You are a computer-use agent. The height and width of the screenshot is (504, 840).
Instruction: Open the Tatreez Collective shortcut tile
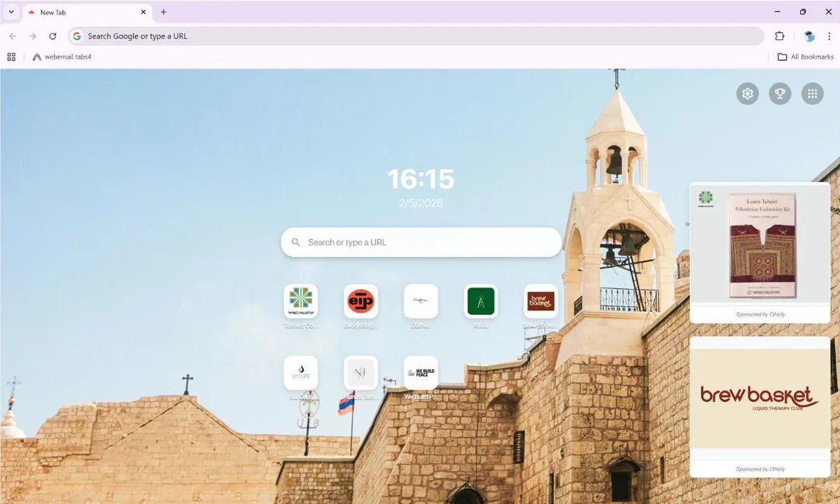pyautogui.click(x=300, y=302)
